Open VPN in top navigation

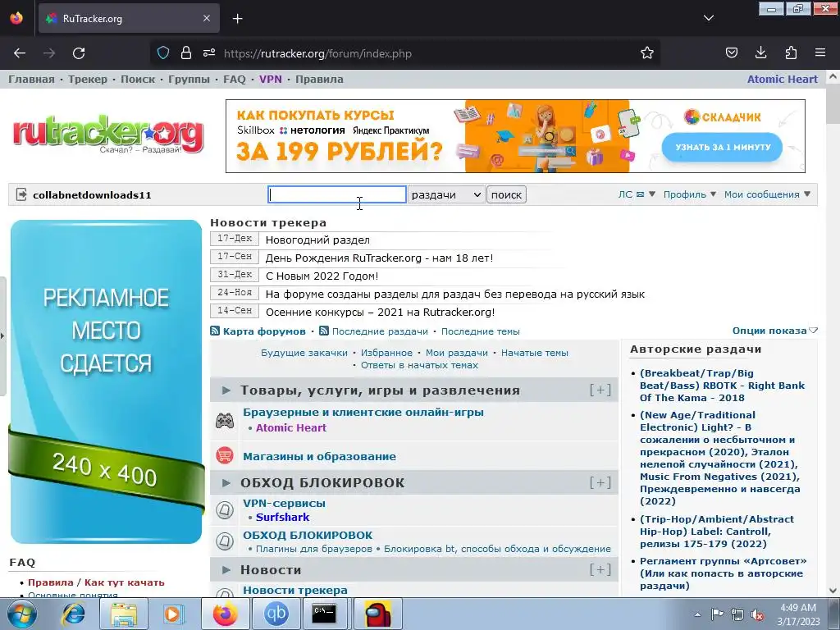pyautogui.click(x=271, y=80)
